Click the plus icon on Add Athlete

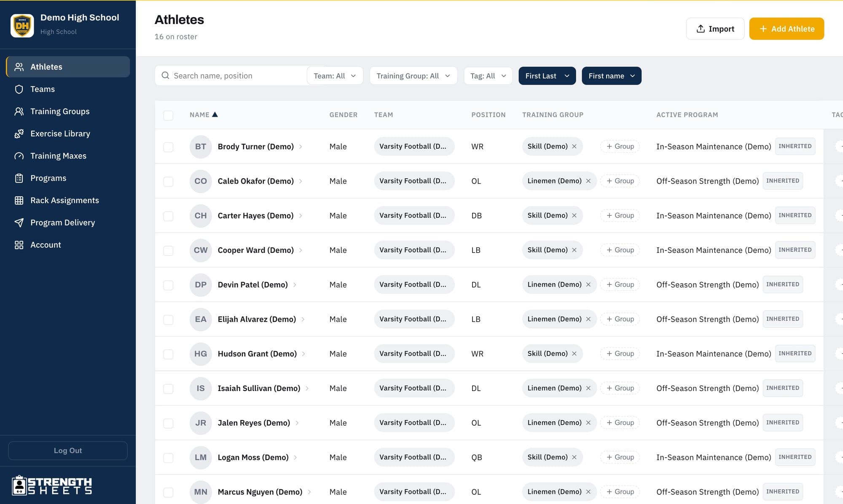pos(763,29)
